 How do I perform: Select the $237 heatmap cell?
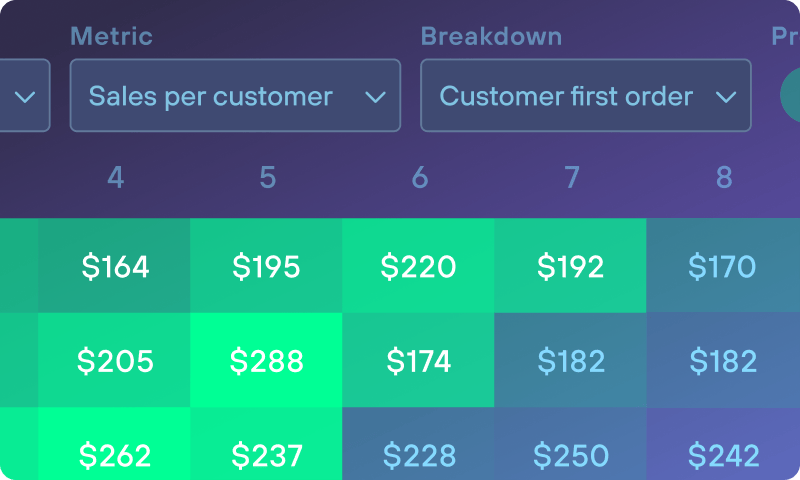[x=266, y=455]
